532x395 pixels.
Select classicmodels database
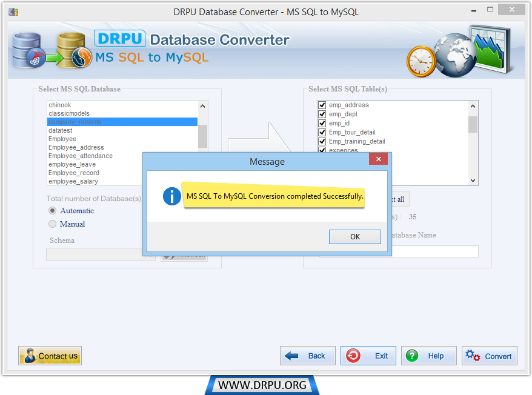(122, 113)
